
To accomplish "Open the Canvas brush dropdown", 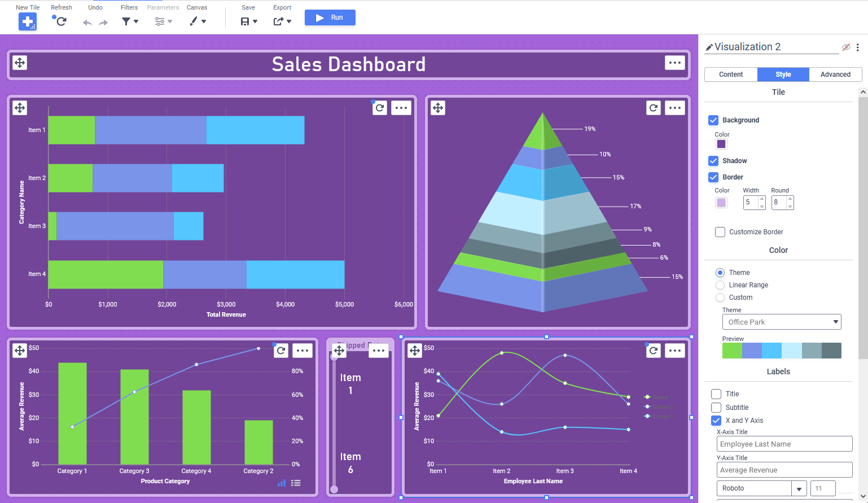I will pyautogui.click(x=198, y=21).
